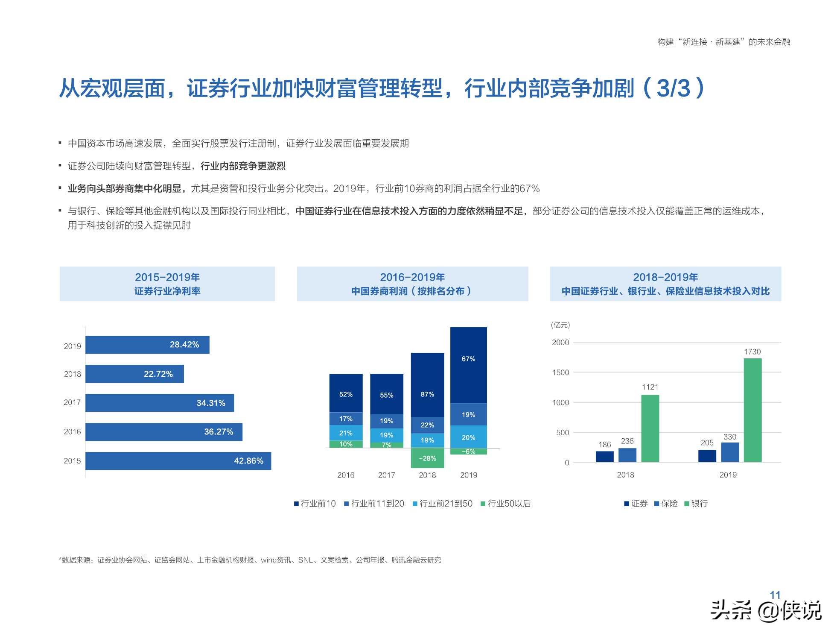
Task: Click the 55% segment in 2017 column
Action: 387,394
